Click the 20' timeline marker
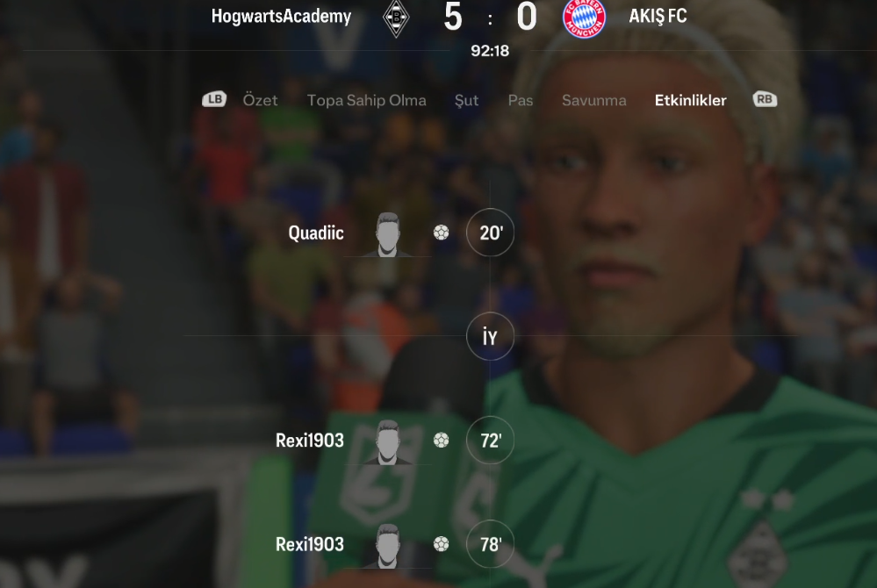 (x=490, y=233)
